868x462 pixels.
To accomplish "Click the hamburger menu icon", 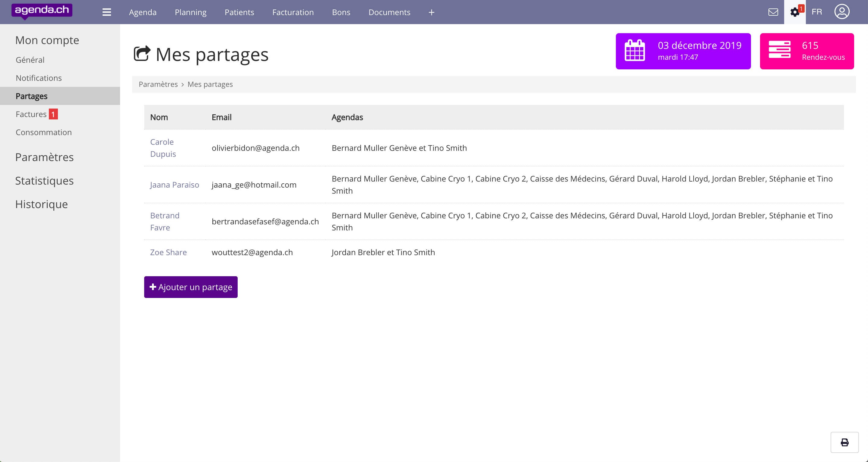I will [x=106, y=12].
